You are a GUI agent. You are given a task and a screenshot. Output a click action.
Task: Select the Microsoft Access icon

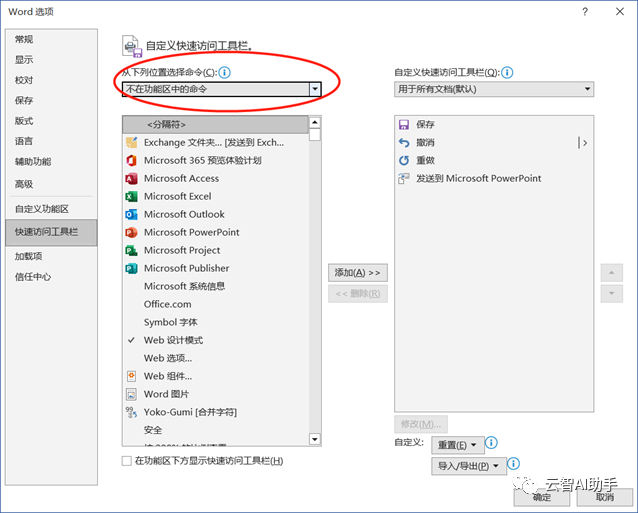point(131,178)
